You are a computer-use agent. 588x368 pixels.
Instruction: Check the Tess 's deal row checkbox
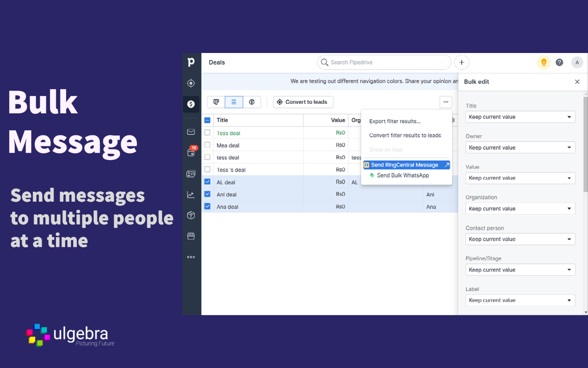207,169
